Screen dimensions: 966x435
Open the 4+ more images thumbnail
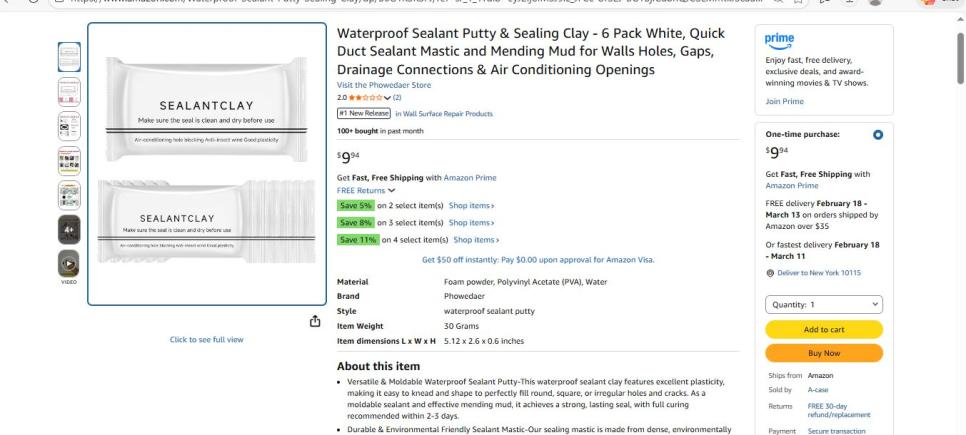pyautogui.click(x=69, y=228)
